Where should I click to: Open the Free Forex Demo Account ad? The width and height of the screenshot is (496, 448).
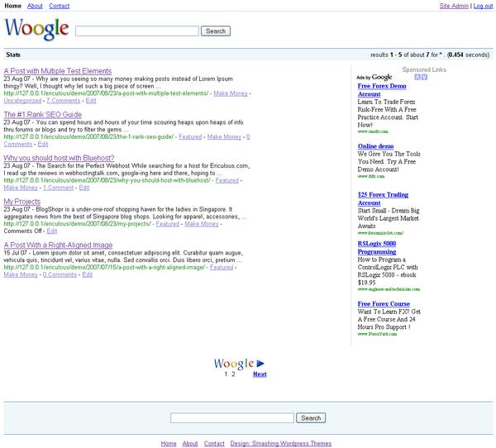coord(382,90)
